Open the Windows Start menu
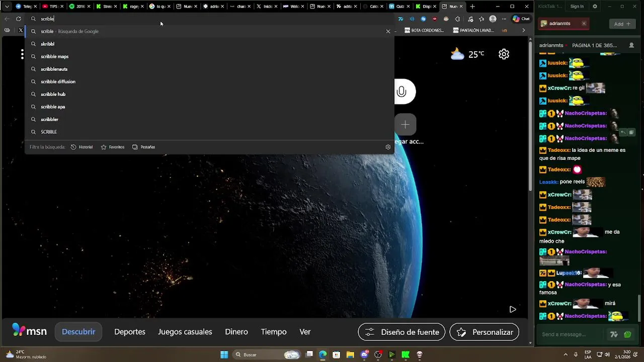 (224, 354)
